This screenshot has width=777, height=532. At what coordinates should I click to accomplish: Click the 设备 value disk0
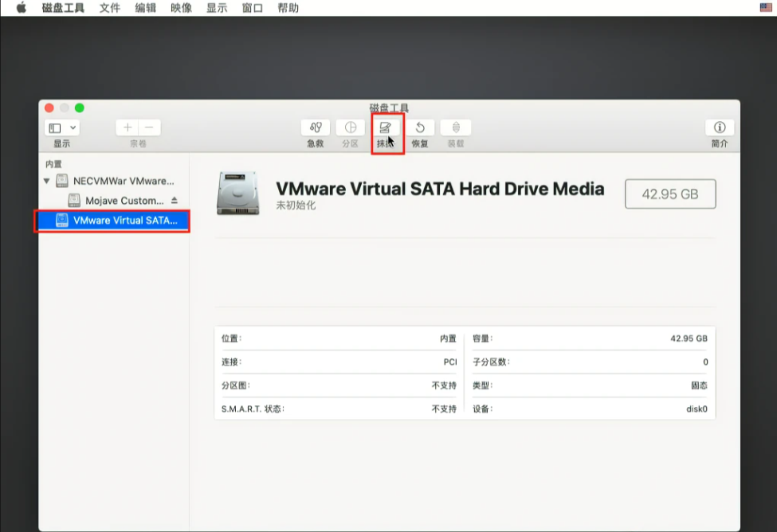click(x=697, y=409)
